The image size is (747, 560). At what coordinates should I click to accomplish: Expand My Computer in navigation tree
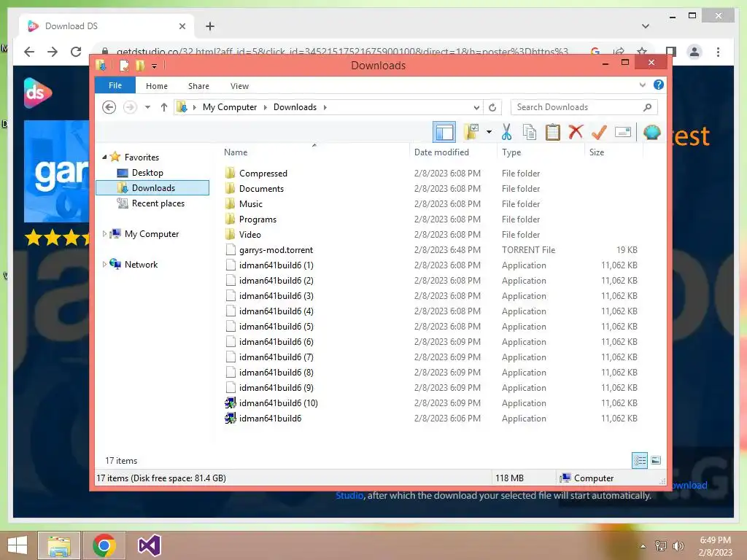104,234
